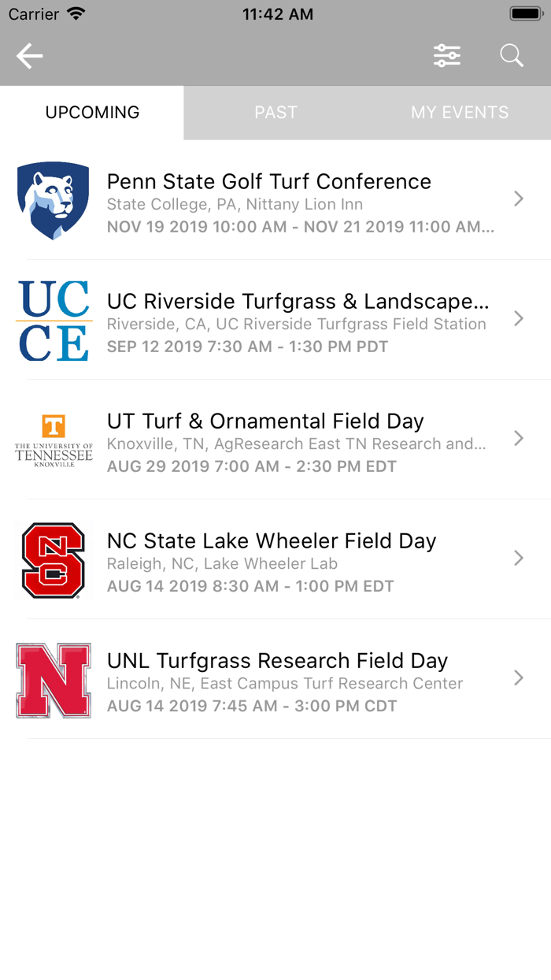This screenshot has width=551, height=980.
Task: Open the search function
Action: pos(511,55)
